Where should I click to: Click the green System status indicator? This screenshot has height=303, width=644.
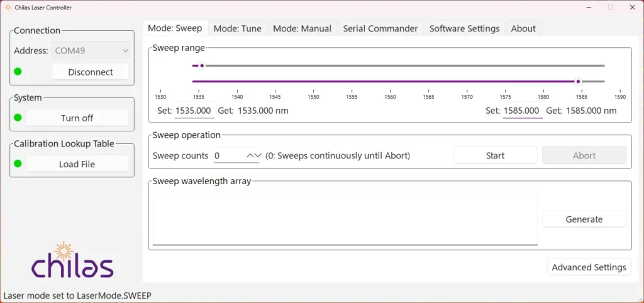coord(18,118)
